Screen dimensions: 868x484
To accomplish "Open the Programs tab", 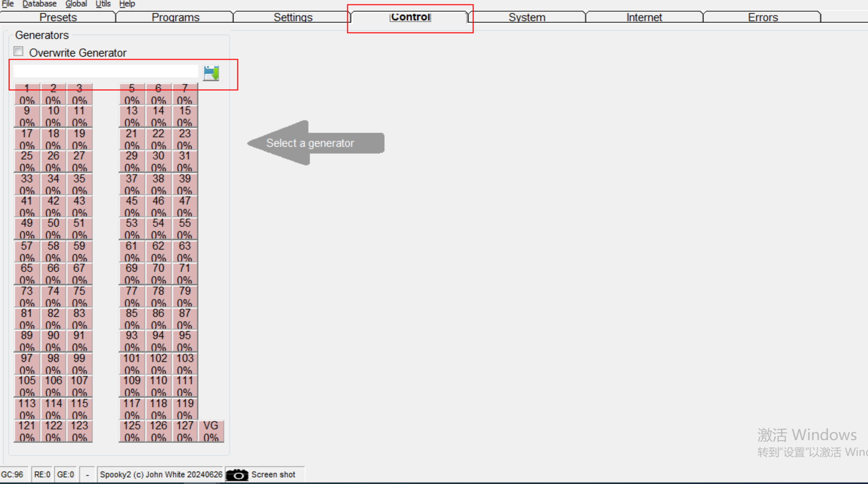I will tap(175, 17).
